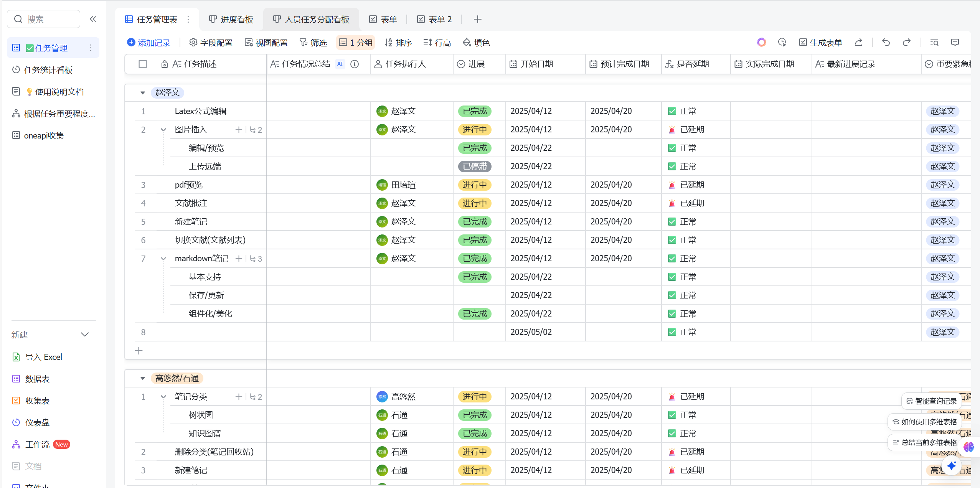The height and width of the screenshot is (488, 980).
Task: Click 导入 Excel in sidebar
Action: [x=43, y=357]
